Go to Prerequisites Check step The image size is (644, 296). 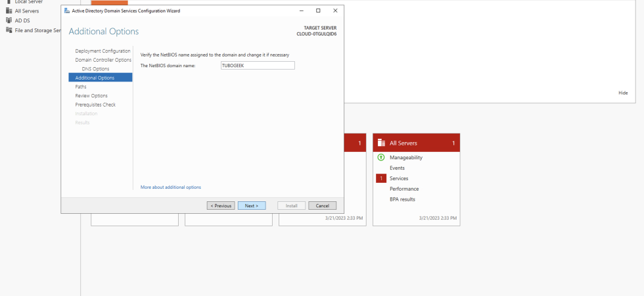point(95,105)
